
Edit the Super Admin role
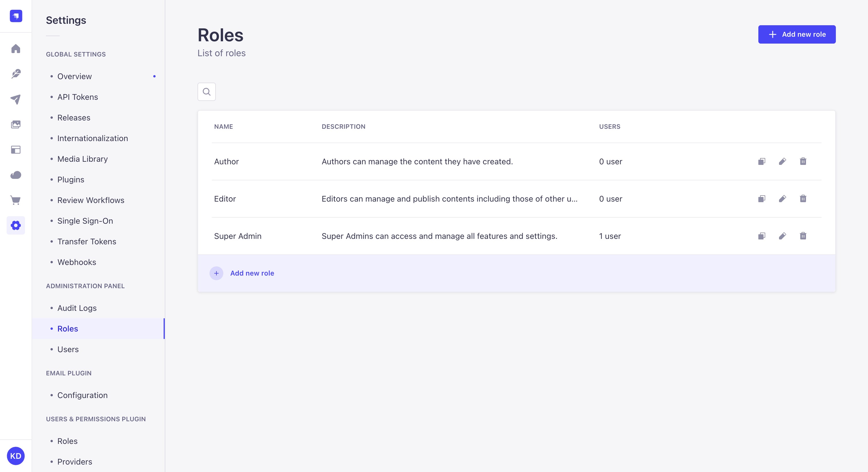click(782, 236)
